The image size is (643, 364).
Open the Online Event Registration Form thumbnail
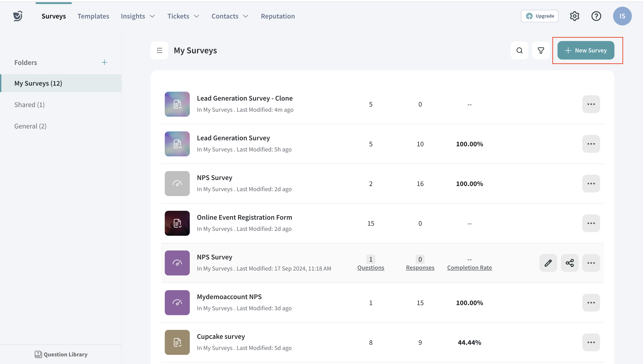pyautogui.click(x=177, y=223)
